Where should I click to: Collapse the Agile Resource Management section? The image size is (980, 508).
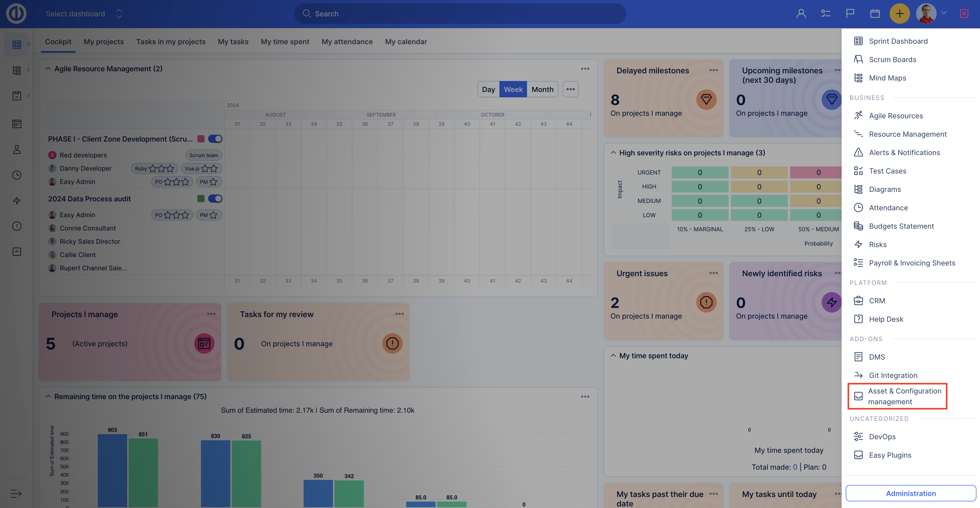click(48, 69)
